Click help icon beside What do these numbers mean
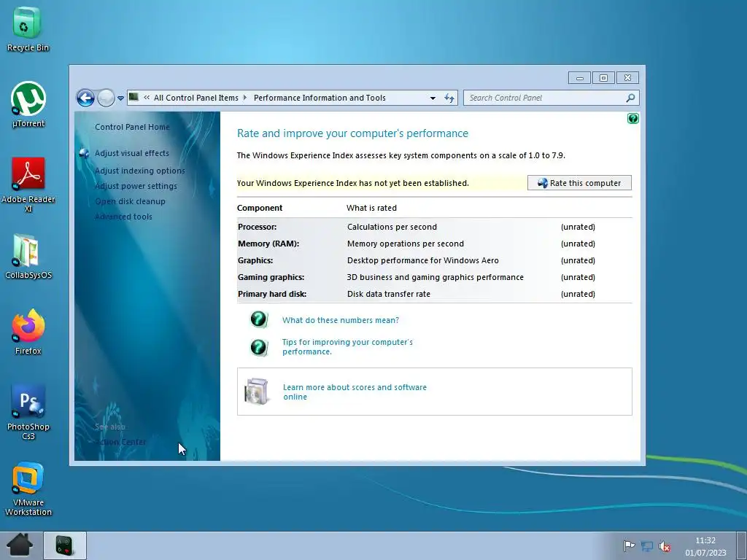 (259, 319)
